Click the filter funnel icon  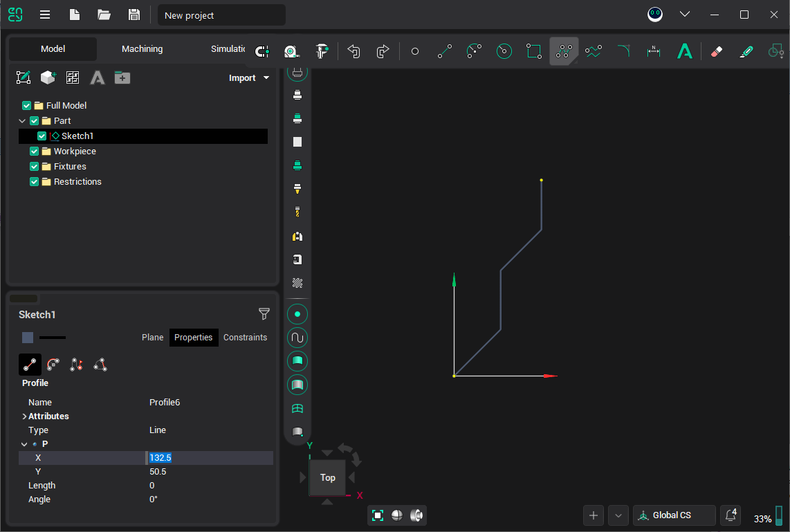(264, 314)
